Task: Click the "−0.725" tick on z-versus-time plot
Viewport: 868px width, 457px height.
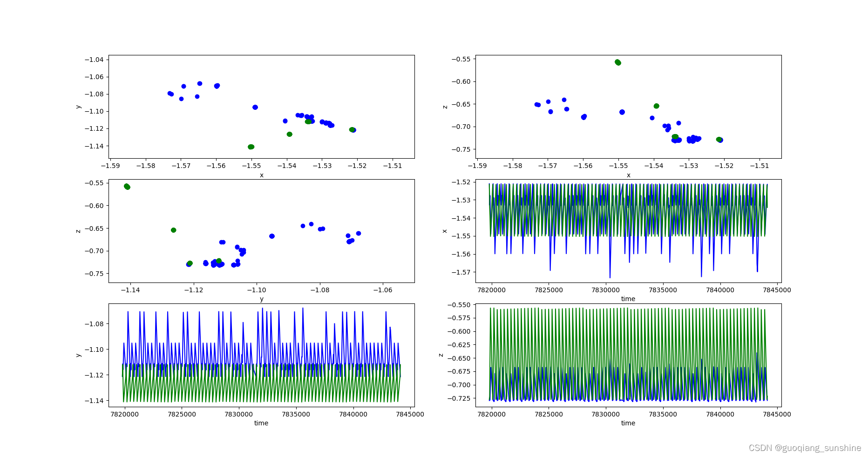Action: (459, 398)
